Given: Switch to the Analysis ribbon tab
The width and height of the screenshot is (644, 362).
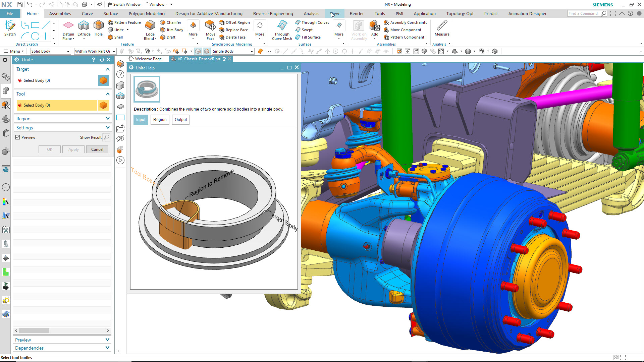Looking at the screenshot, I should pyautogui.click(x=311, y=13).
